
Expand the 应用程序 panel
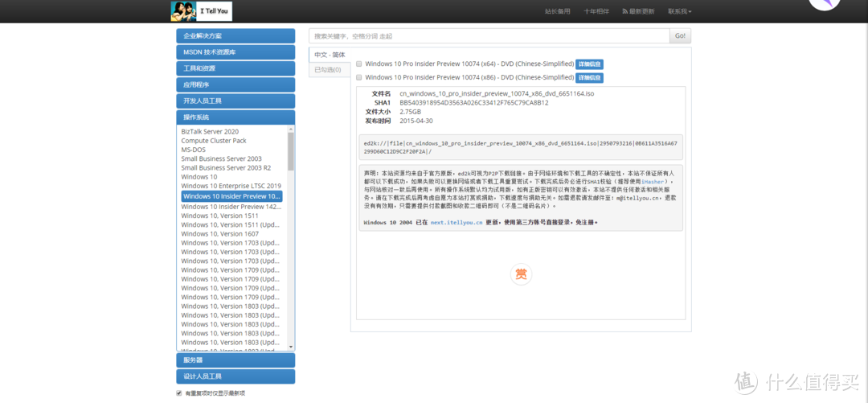(x=235, y=84)
